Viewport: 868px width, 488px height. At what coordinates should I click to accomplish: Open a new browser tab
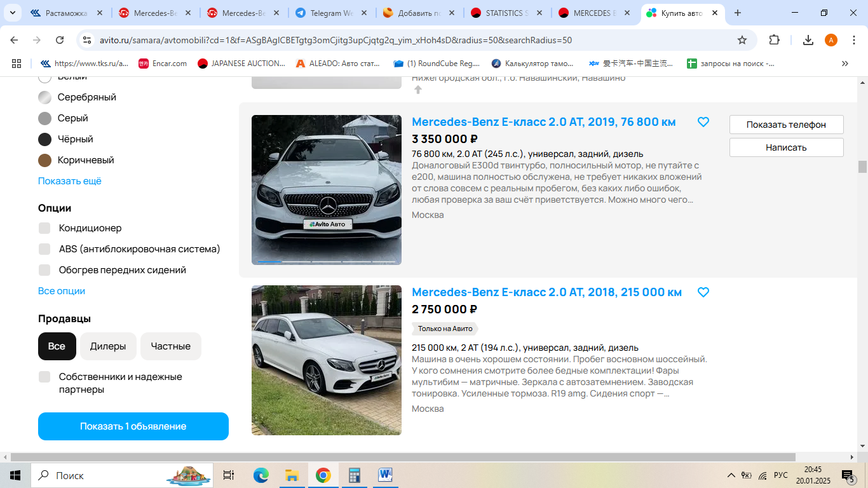click(x=738, y=13)
